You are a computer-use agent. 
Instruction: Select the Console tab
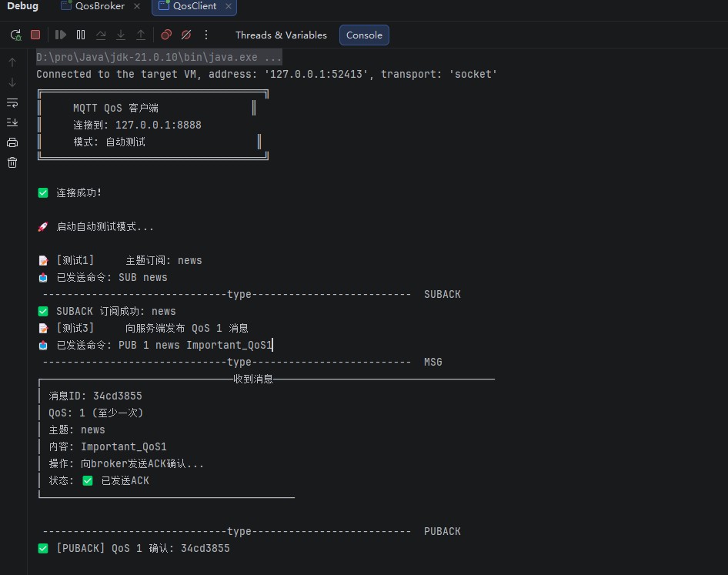pyautogui.click(x=364, y=35)
